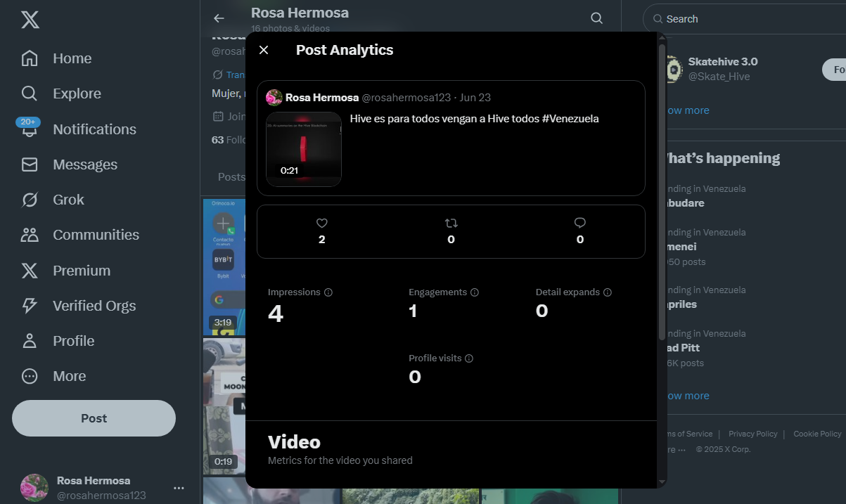The image size is (846, 504).
Task: Click Show more under trends
Action: coord(688,396)
